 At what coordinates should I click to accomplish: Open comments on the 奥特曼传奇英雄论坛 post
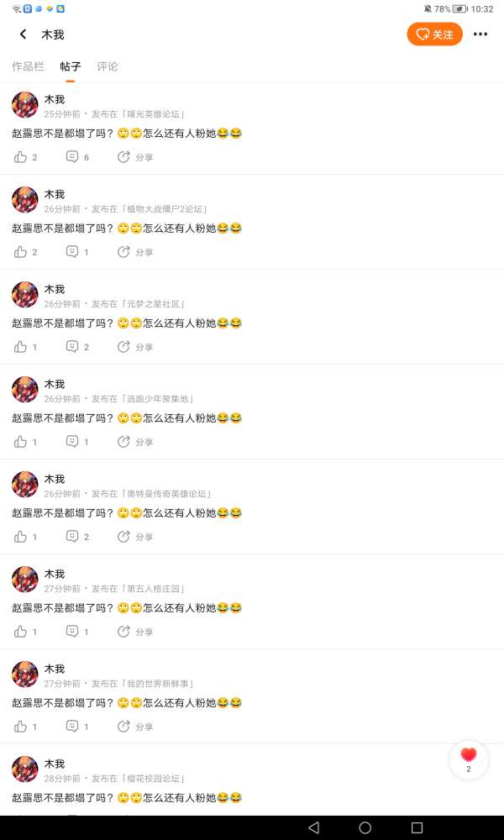coord(77,536)
